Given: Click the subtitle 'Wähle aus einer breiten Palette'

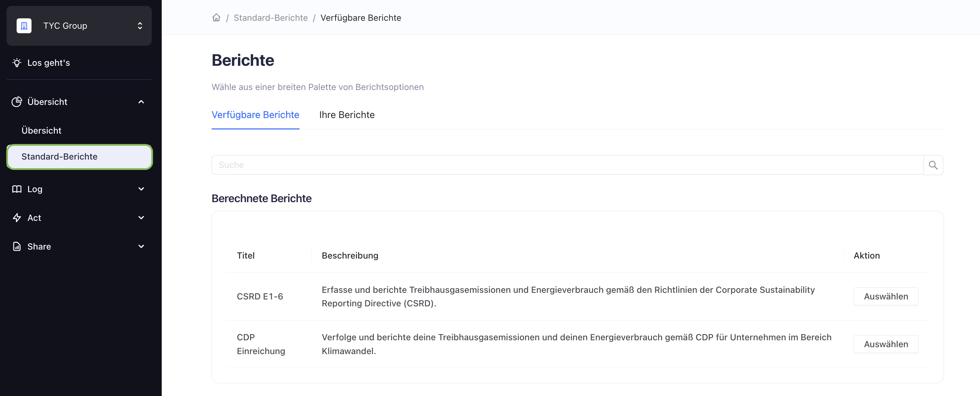Looking at the screenshot, I should [x=318, y=87].
